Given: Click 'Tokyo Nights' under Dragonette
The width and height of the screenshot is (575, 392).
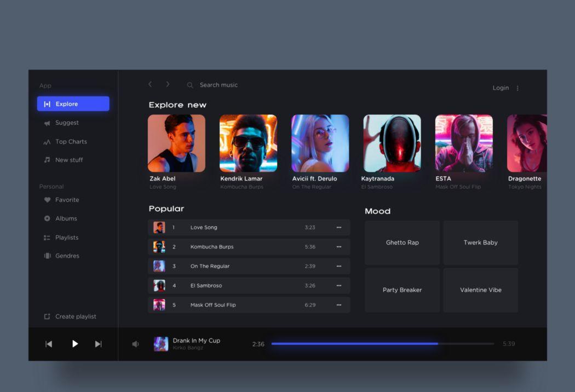Looking at the screenshot, I should 525,187.
